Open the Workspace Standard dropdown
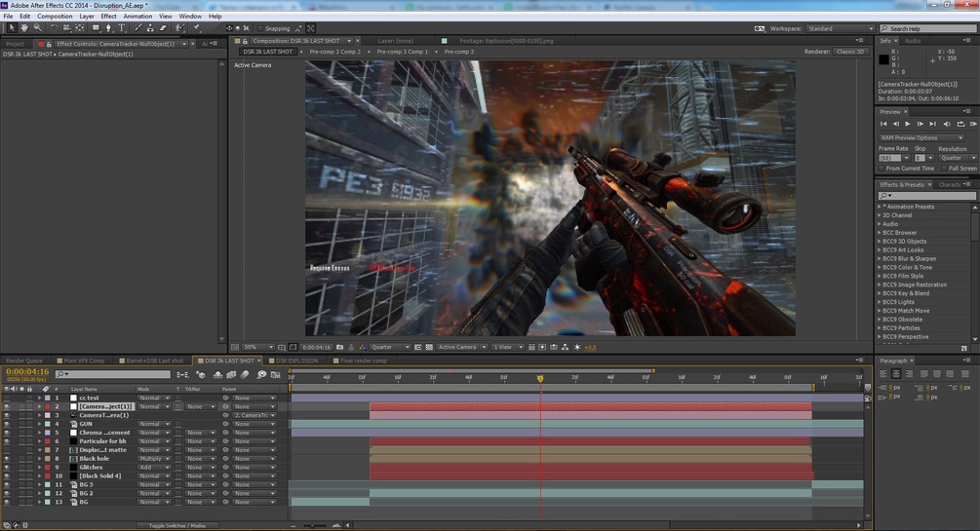 [x=840, y=28]
